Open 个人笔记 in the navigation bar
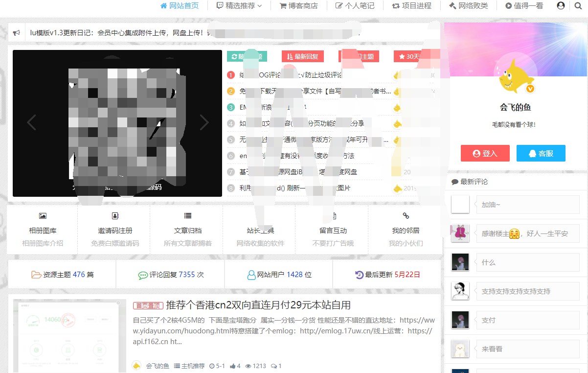The image size is (588, 373). (355, 6)
